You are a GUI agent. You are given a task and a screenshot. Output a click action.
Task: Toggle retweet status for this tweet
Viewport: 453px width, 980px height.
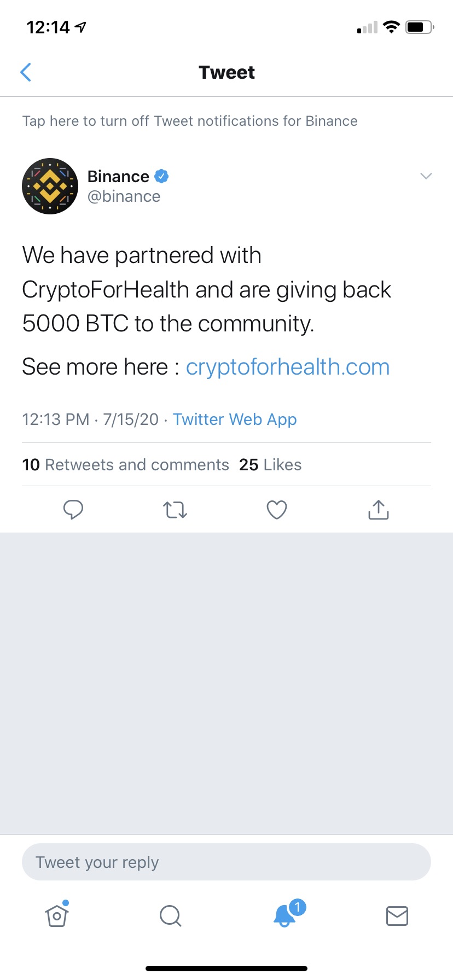tap(175, 509)
